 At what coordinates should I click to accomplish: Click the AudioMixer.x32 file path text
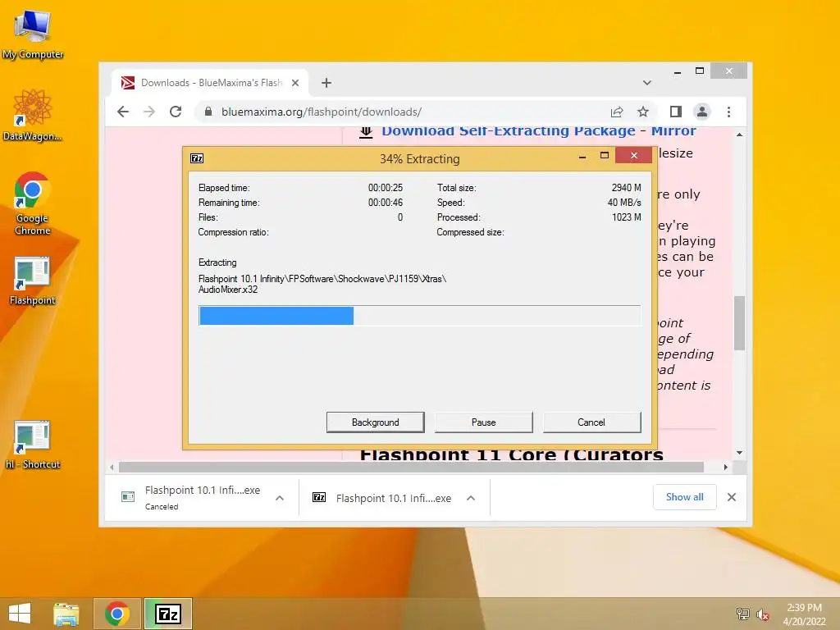click(x=322, y=284)
